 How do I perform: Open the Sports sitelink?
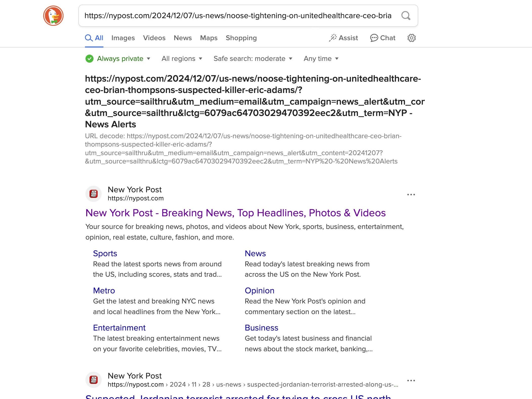pyautogui.click(x=105, y=253)
